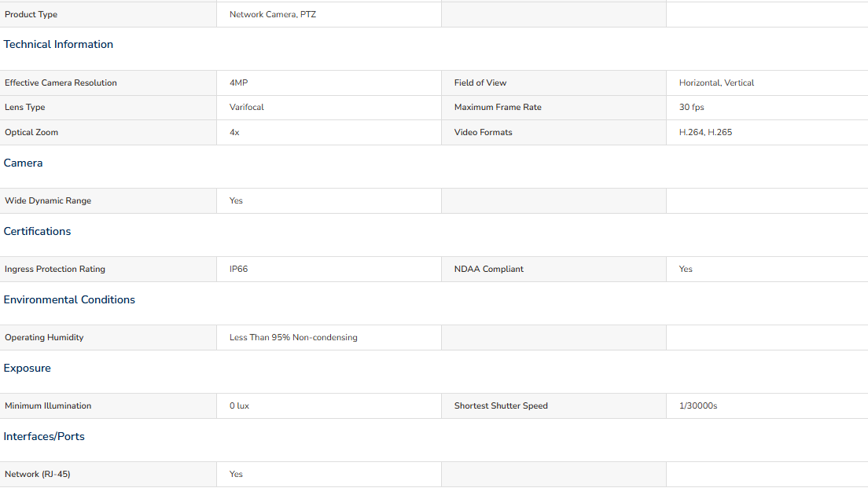Click the Optical Zoom 4x value
This screenshot has width=868, height=499.
[235, 132]
